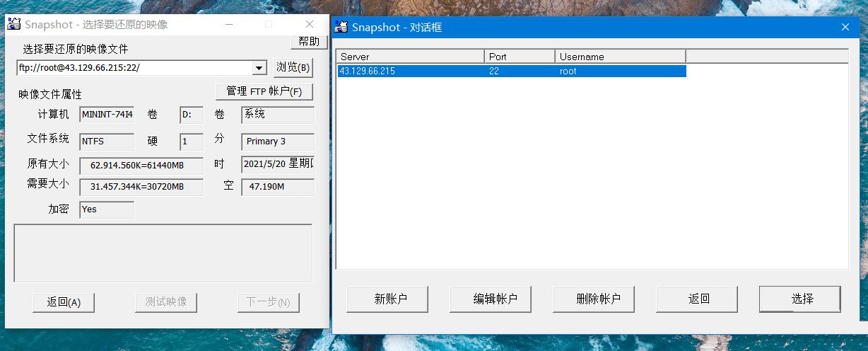868x351 pixels.
Task: Click the image file path input field
Action: tap(134, 68)
